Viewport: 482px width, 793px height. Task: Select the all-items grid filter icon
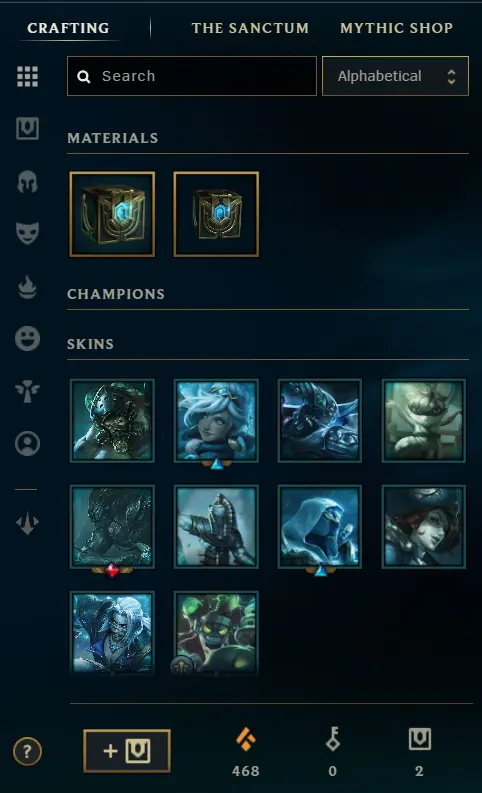tap(27, 77)
